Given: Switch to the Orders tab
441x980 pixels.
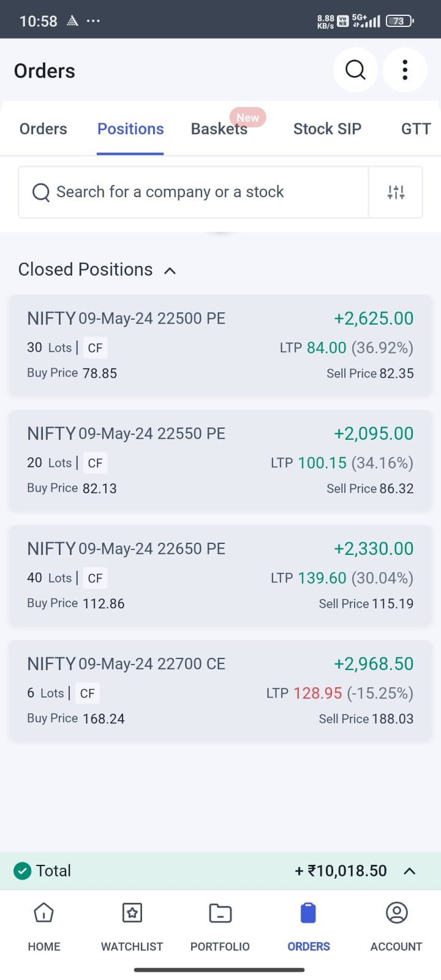Looking at the screenshot, I should coord(43,129).
